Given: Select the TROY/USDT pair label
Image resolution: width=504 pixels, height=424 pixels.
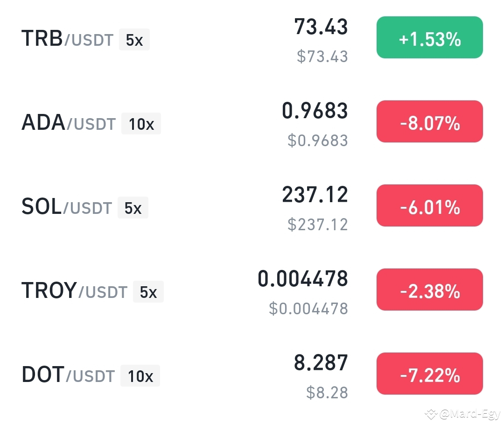Looking at the screenshot, I should coord(75,291).
